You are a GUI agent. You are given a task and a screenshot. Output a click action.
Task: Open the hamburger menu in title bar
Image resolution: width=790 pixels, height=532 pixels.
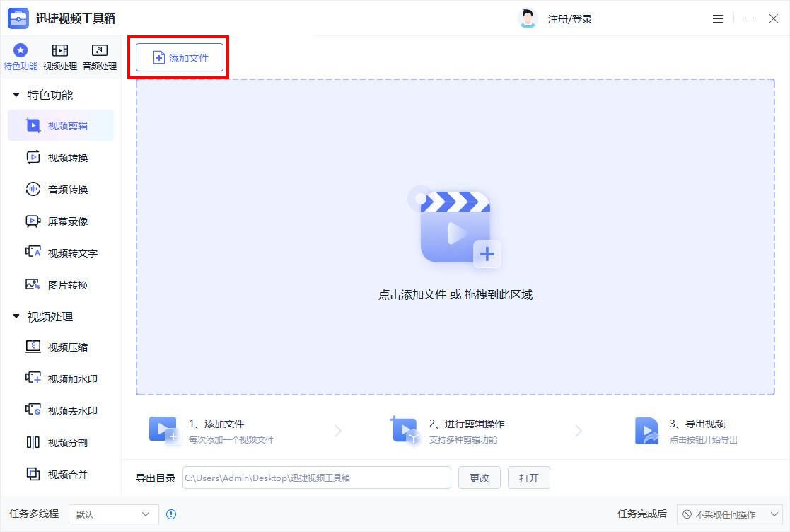pyautogui.click(x=718, y=18)
